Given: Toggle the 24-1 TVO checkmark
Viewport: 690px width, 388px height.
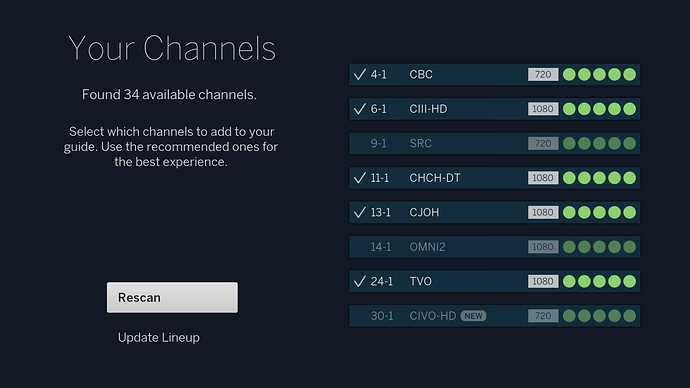Looking at the screenshot, I should tap(360, 281).
